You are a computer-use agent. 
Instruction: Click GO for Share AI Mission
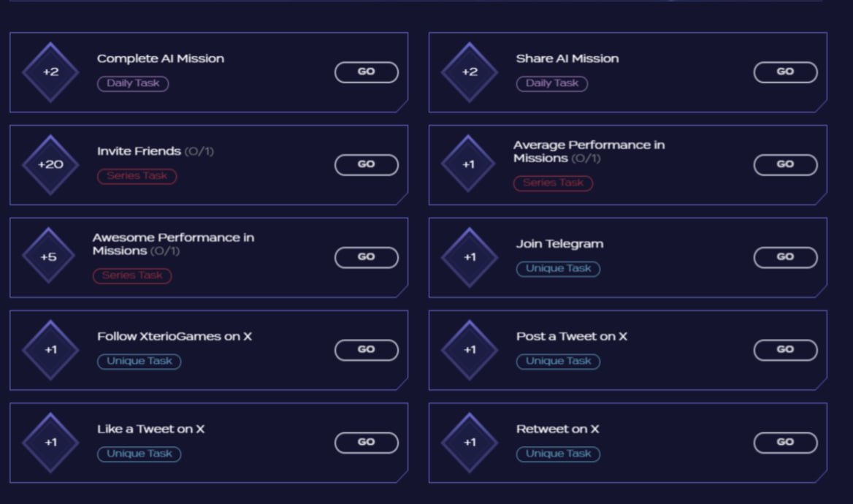(785, 72)
